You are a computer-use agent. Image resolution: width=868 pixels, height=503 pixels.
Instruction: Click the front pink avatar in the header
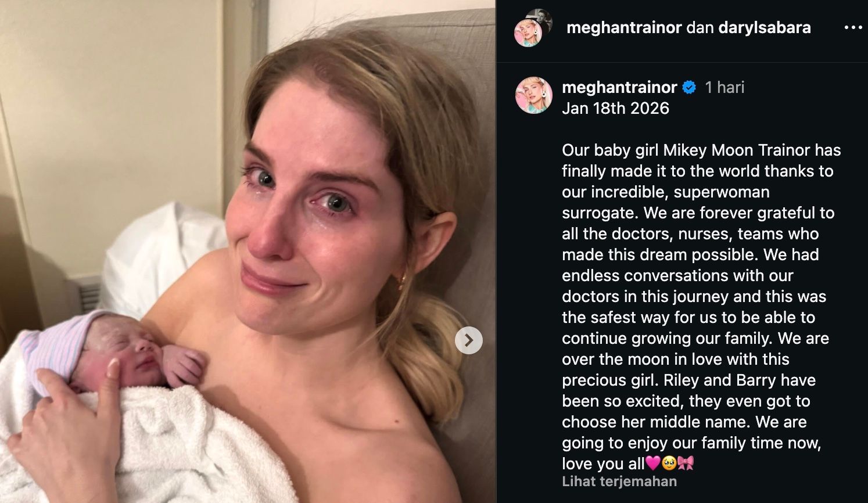pyautogui.click(x=528, y=33)
